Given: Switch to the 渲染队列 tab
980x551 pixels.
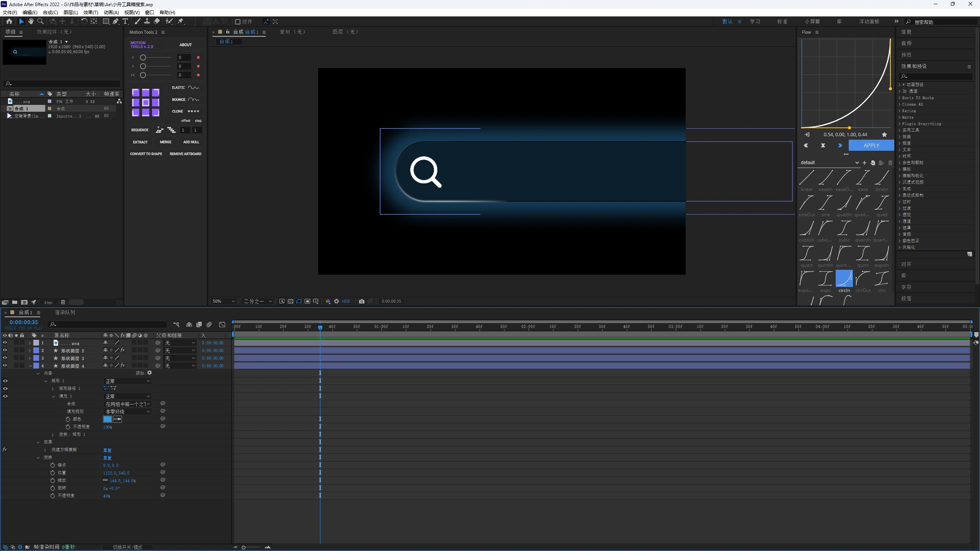Looking at the screenshot, I should tap(65, 312).
